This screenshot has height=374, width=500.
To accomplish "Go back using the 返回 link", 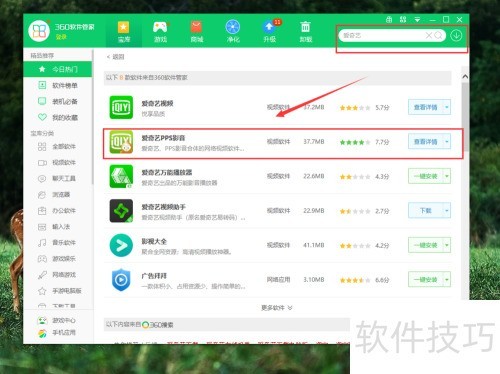I will (x=115, y=57).
